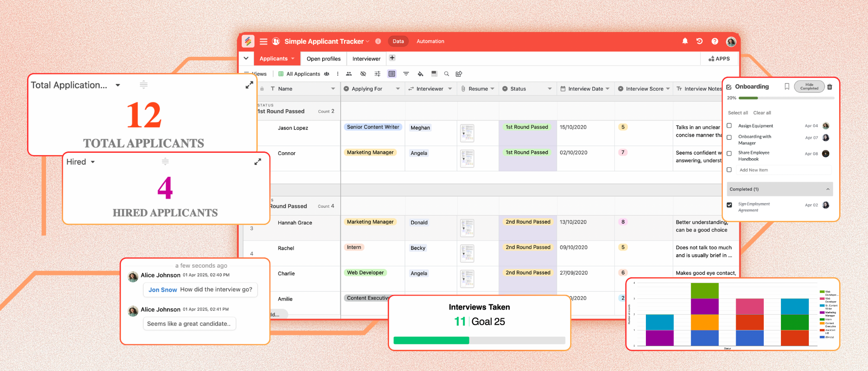Check the Share Employee Handbook item
This screenshot has width=868, height=371.
click(x=729, y=153)
